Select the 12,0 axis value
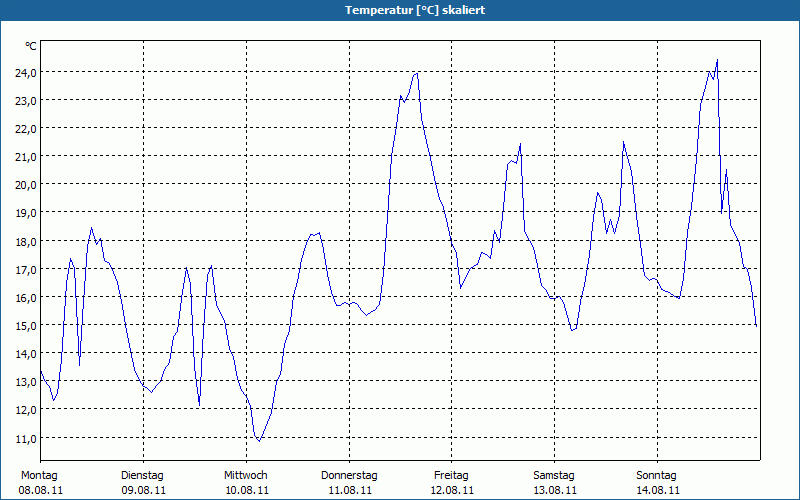Viewport: 800px width, 500px height. click(26, 410)
